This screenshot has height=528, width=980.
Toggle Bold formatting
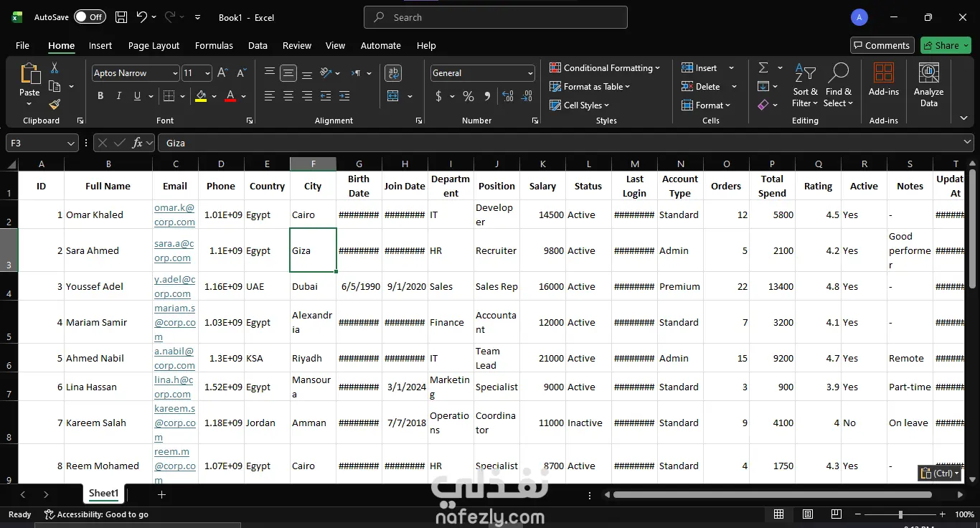[x=100, y=96]
